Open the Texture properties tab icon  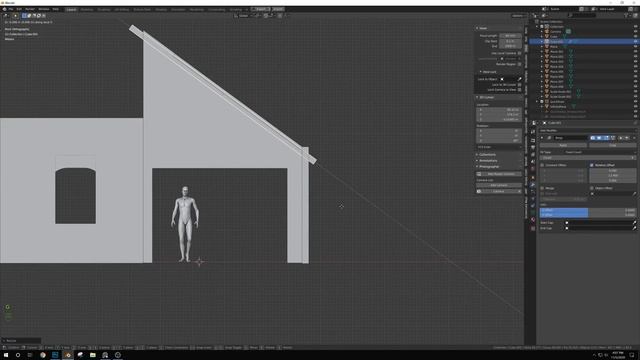tap(533, 228)
